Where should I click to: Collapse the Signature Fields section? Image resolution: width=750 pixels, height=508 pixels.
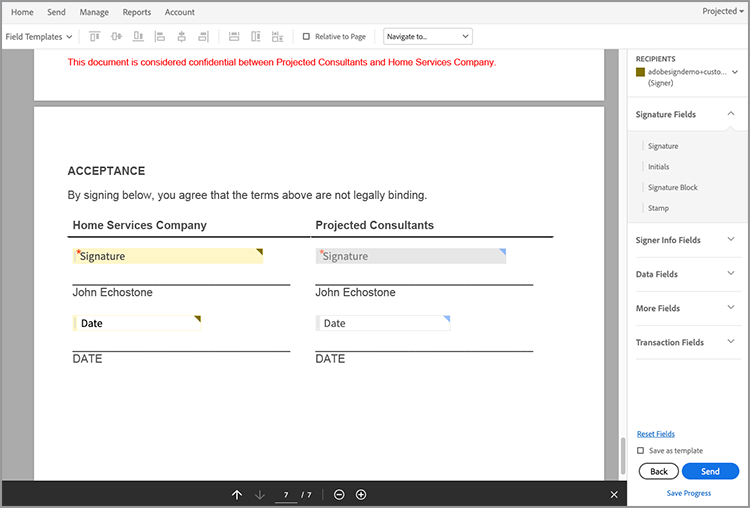pos(731,114)
